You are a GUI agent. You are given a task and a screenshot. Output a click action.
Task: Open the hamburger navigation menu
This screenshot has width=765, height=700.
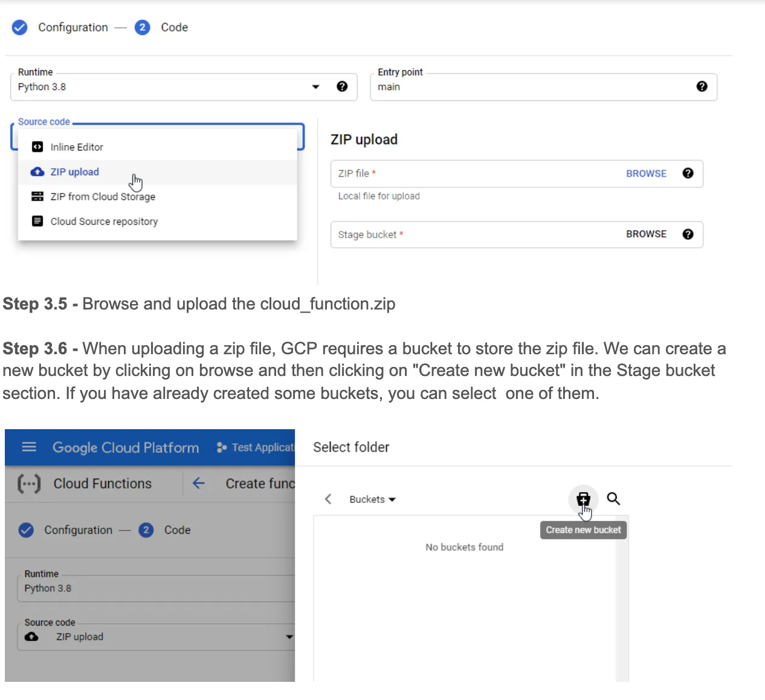coord(28,447)
